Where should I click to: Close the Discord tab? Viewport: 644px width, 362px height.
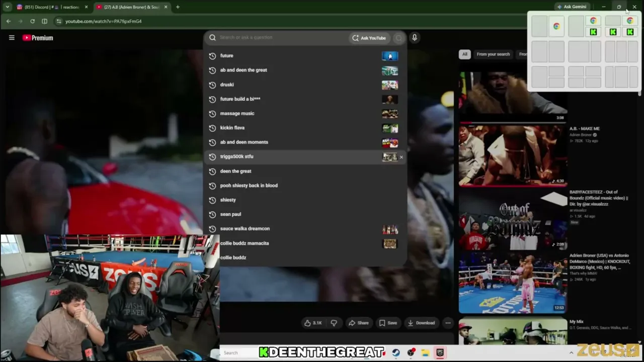(87, 7)
